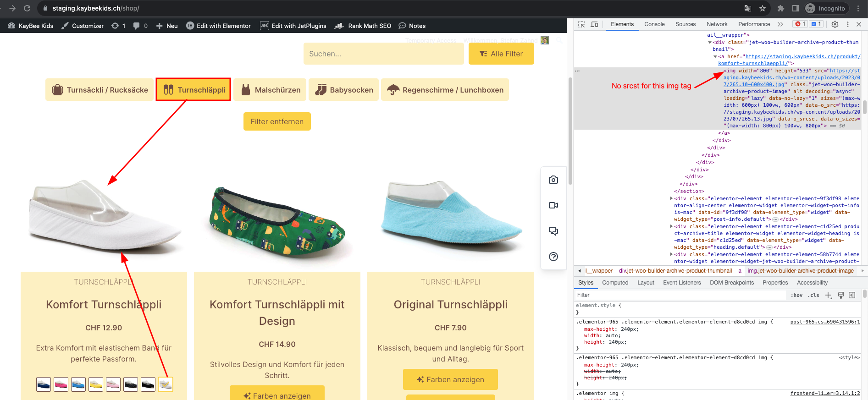This screenshot has width=868, height=400.
Task: Expand more DevTools tabs with double chevron
Action: click(x=780, y=24)
